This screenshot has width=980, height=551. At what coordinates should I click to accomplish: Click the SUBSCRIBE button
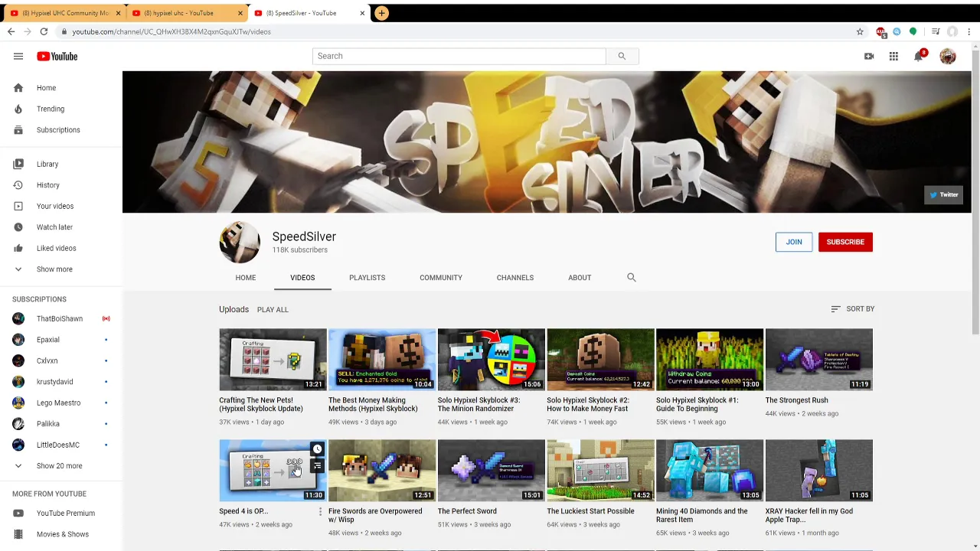tap(845, 242)
